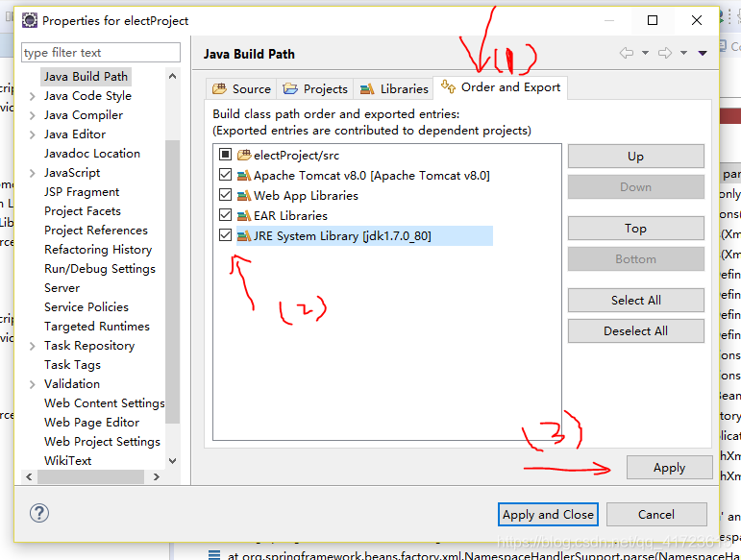This screenshot has width=741, height=560.
Task: Click the Apply button
Action: pos(669,468)
